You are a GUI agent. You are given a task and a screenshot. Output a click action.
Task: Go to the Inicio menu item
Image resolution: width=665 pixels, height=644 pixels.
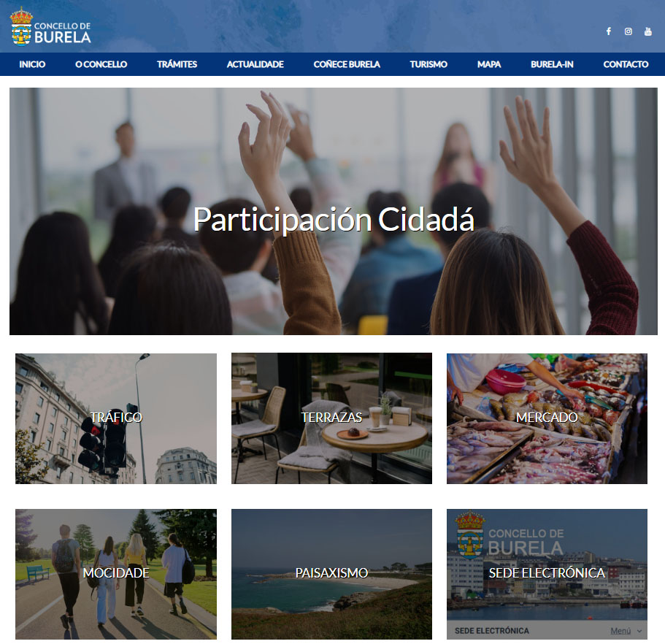click(x=32, y=64)
